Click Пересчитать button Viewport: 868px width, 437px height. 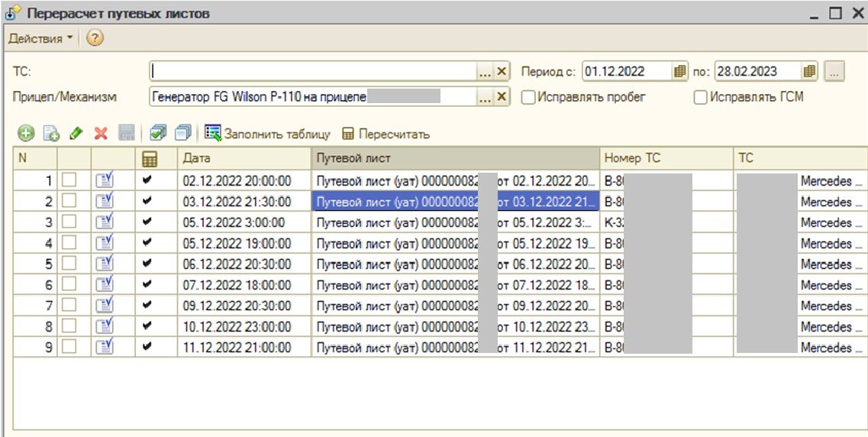[386, 134]
